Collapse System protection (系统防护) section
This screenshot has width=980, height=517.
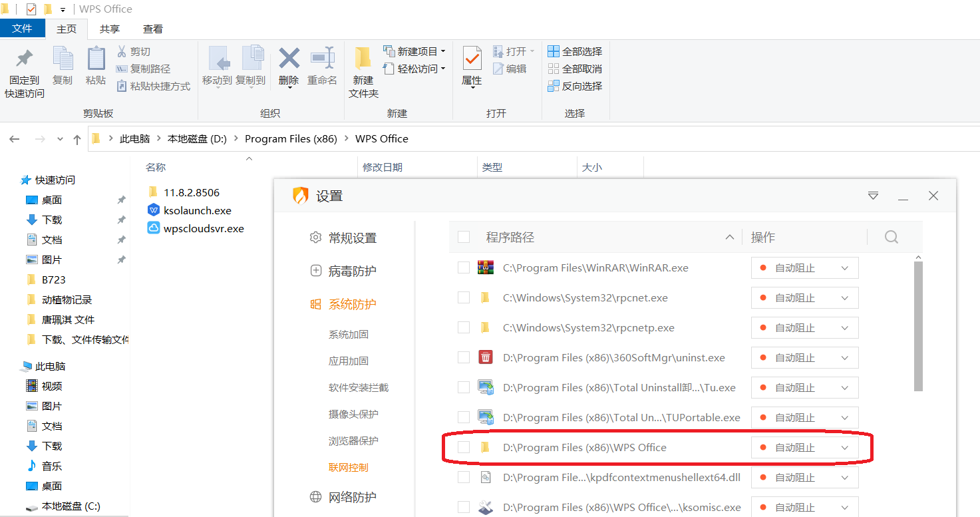click(x=352, y=304)
